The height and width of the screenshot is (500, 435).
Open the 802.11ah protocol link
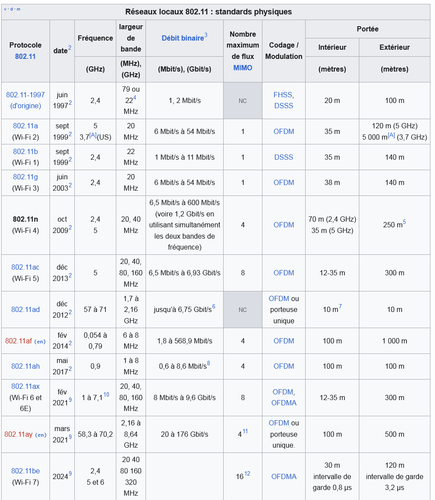(x=25, y=366)
